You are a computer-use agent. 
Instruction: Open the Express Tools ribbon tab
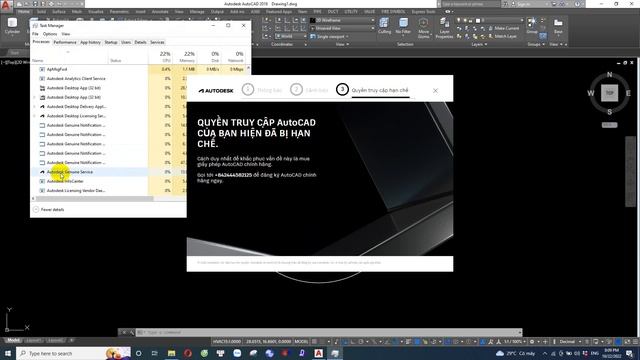[x=423, y=11]
